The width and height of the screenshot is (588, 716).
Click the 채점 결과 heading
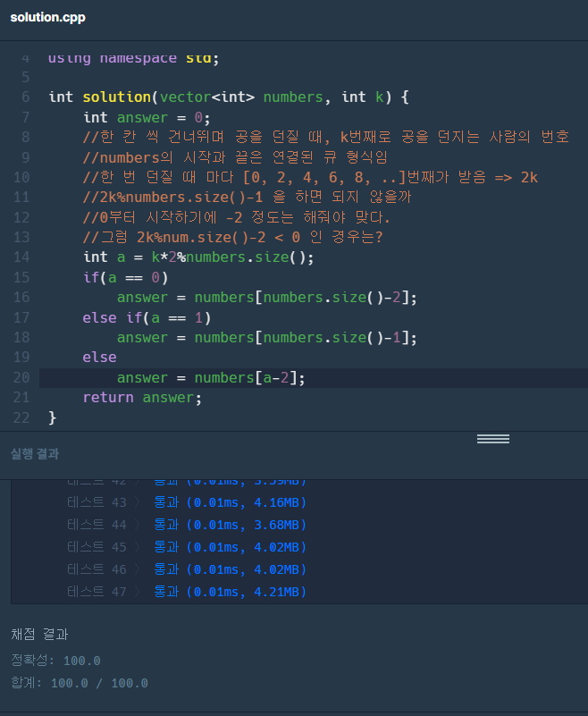tap(39, 635)
